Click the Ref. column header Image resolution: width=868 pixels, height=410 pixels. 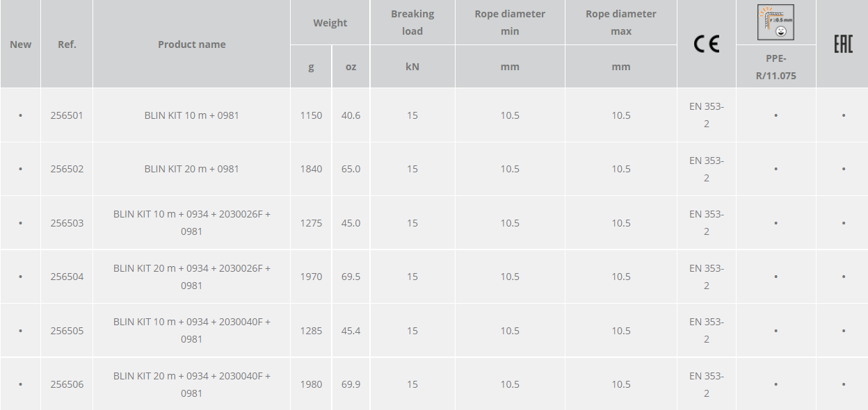pyautogui.click(x=67, y=44)
